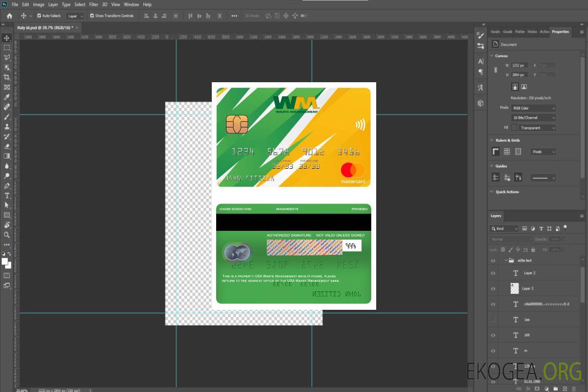Open the three-dots more options in options bar
The image size is (588, 392).
point(234,16)
